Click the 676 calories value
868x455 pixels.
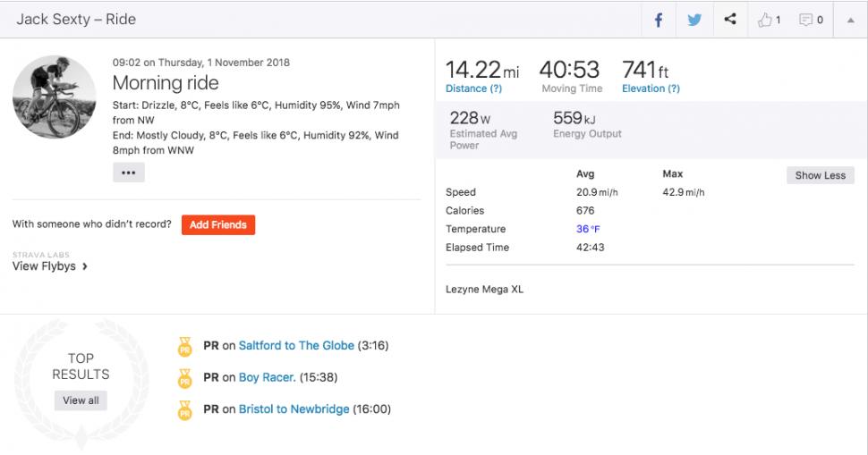585,211
